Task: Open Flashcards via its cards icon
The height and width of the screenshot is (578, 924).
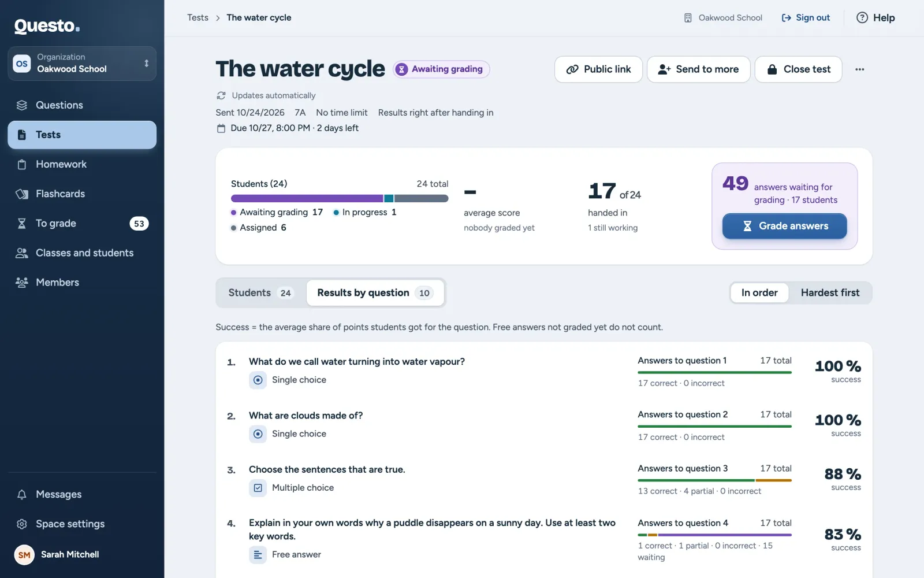Action: [22, 194]
